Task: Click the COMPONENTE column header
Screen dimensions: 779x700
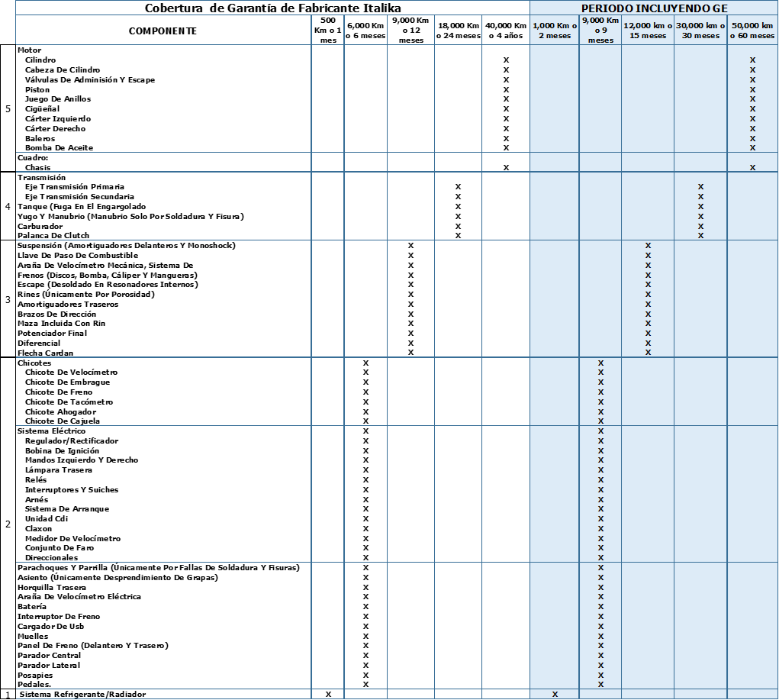Action: click(x=163, y=31)
